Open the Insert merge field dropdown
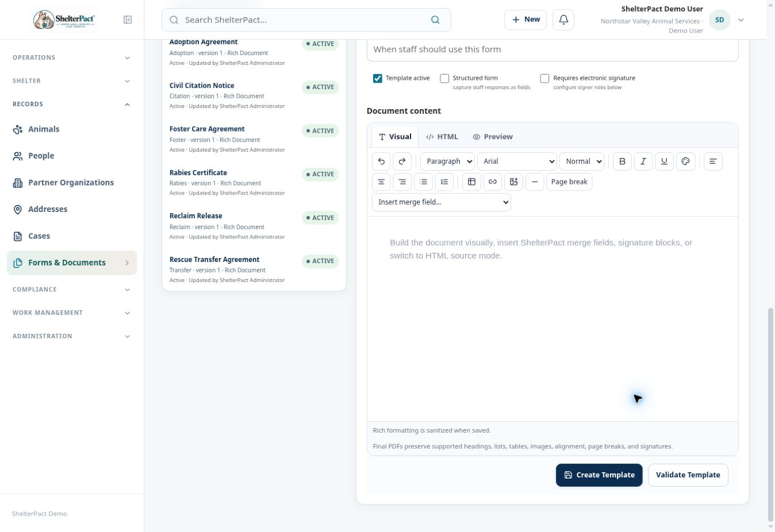Viewport: 775px width, 532px height. (442, 202)
